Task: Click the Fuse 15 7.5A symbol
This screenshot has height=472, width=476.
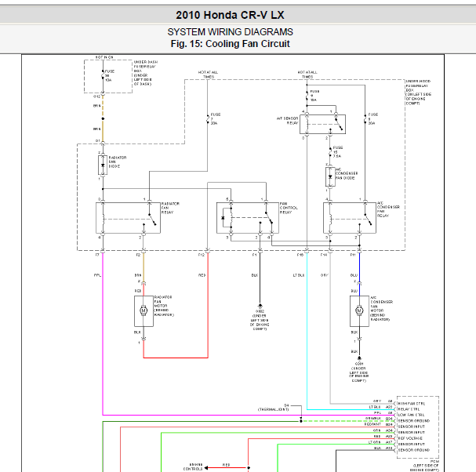Action: click(x=330, y=152)
